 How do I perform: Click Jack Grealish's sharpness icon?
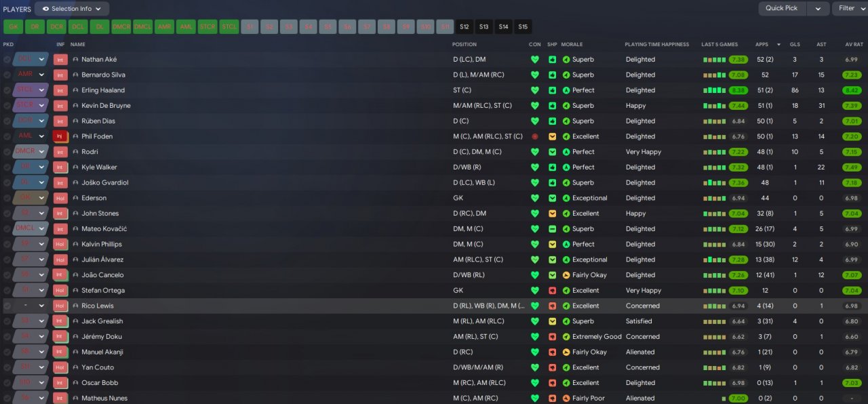pyautogui.click(x=552, y=321)
